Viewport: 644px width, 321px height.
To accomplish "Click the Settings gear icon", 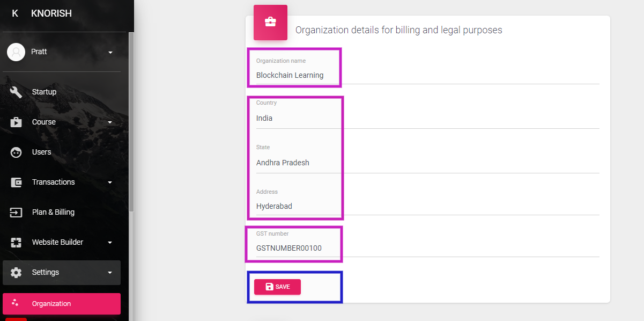I will coord(16,272).
